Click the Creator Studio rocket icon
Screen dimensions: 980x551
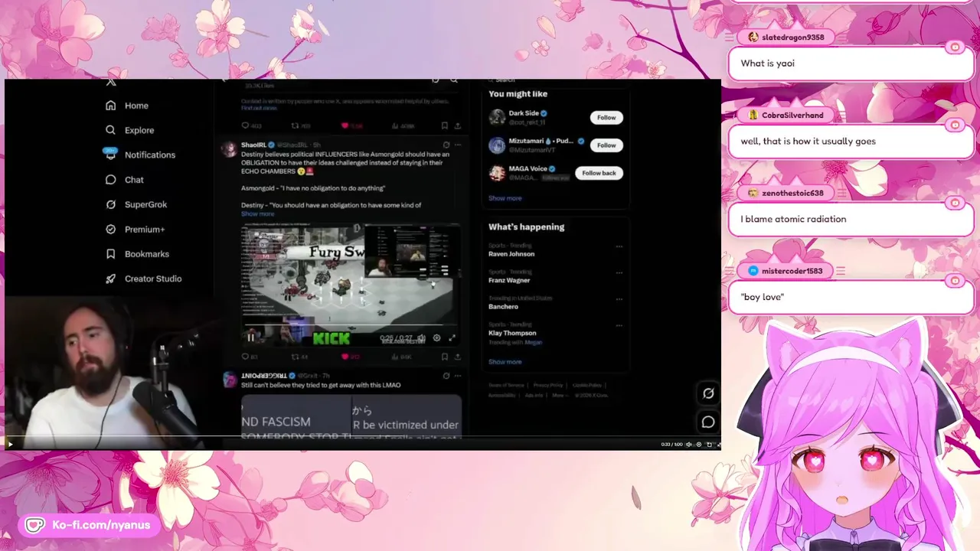point(111,279)
